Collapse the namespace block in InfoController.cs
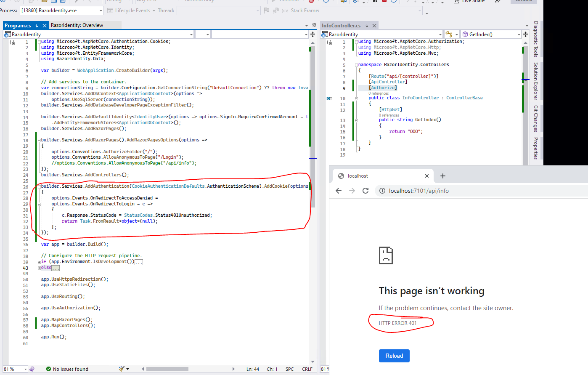 coord(356,65)
